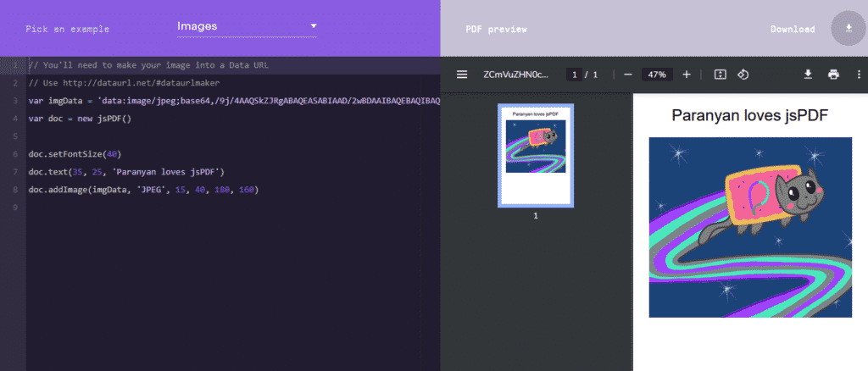Open the PDF viewer more options menu

(859, 74)
